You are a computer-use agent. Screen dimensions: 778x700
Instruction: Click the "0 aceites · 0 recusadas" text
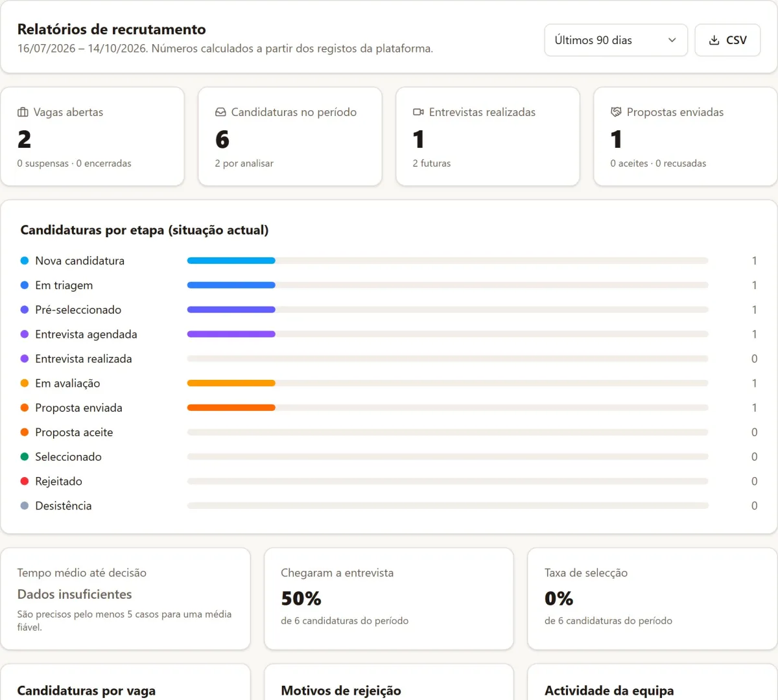(658, 163)
